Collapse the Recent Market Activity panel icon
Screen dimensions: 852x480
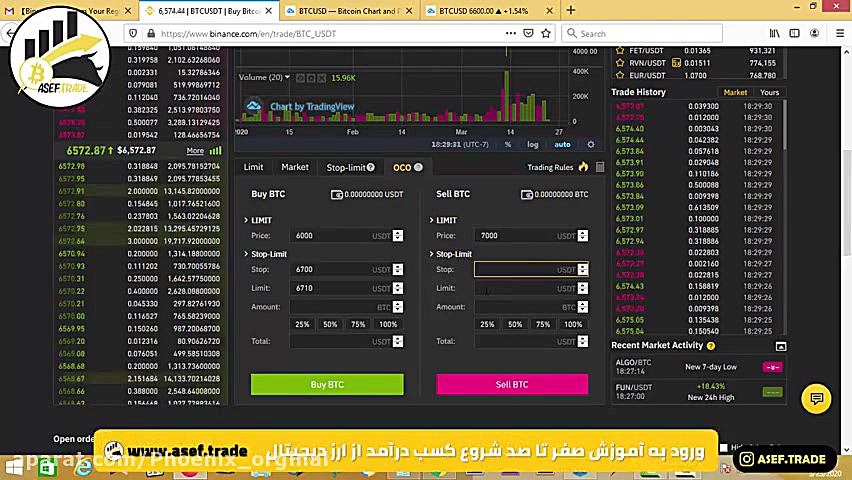coord(781,346)
